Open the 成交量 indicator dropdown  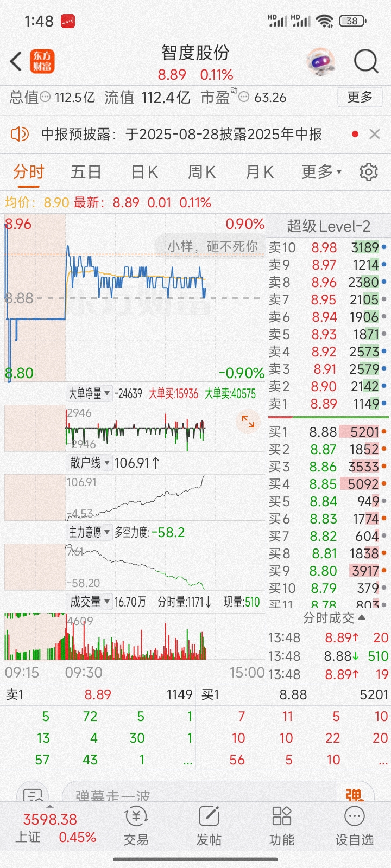(90, 602)
